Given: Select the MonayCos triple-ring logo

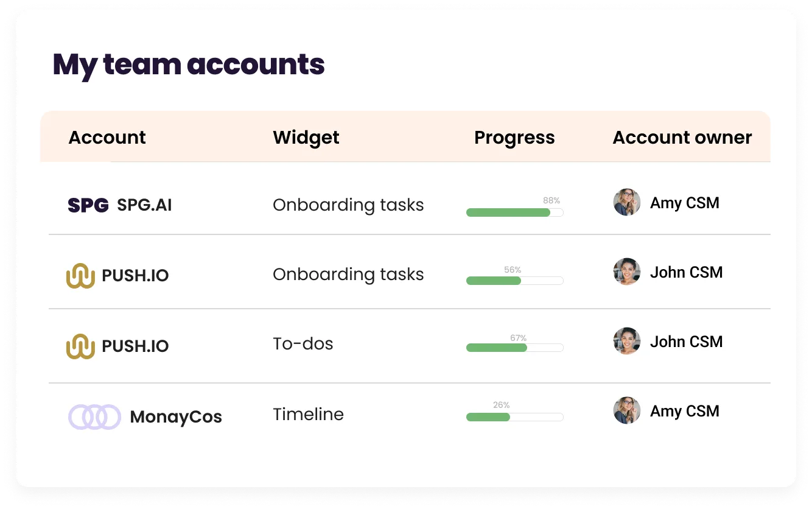Looking at the screenshot, I should [94, 417].
